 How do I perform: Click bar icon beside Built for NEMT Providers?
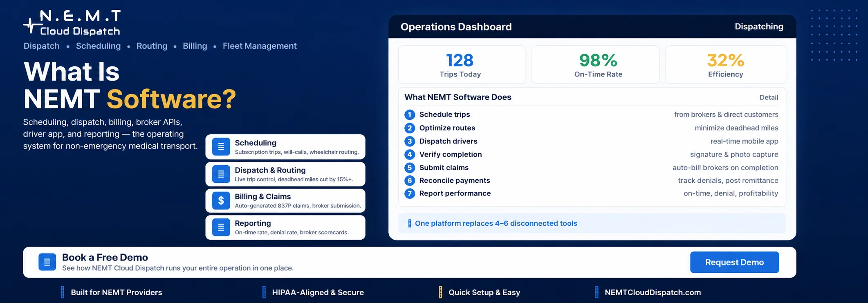[x=63, y=292]
